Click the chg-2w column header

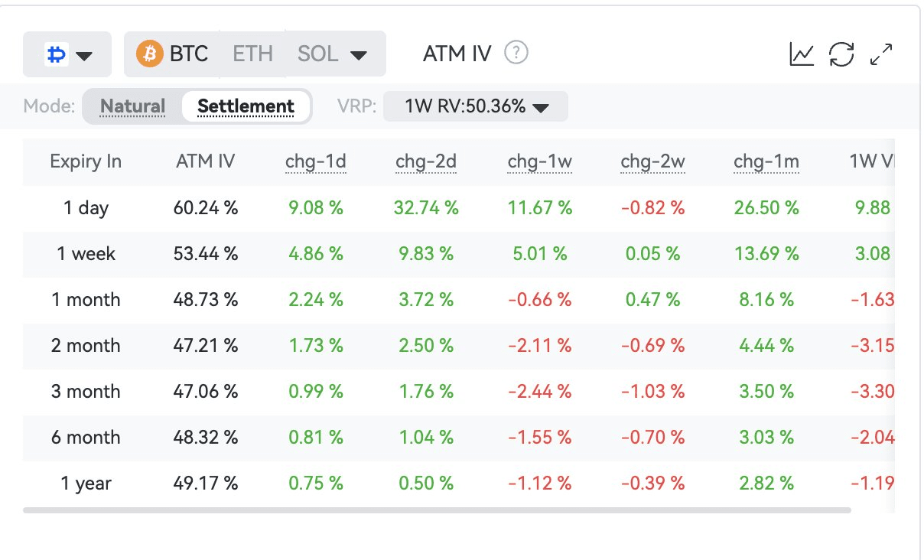652,161
